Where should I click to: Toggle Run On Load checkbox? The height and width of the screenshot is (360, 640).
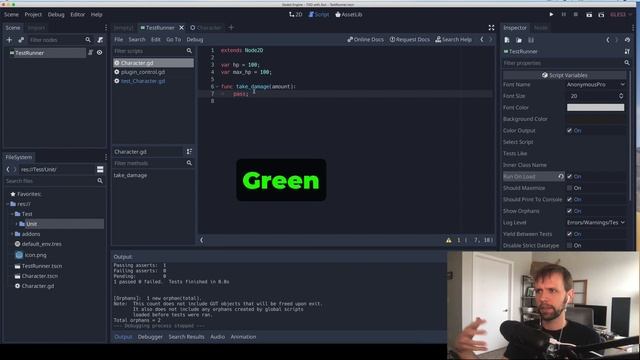(569, 176)
